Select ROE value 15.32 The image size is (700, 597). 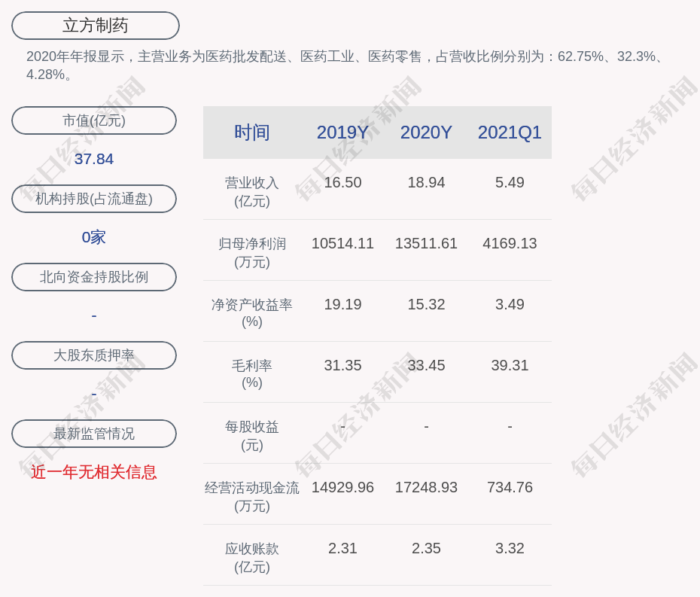tap(426, 305)
